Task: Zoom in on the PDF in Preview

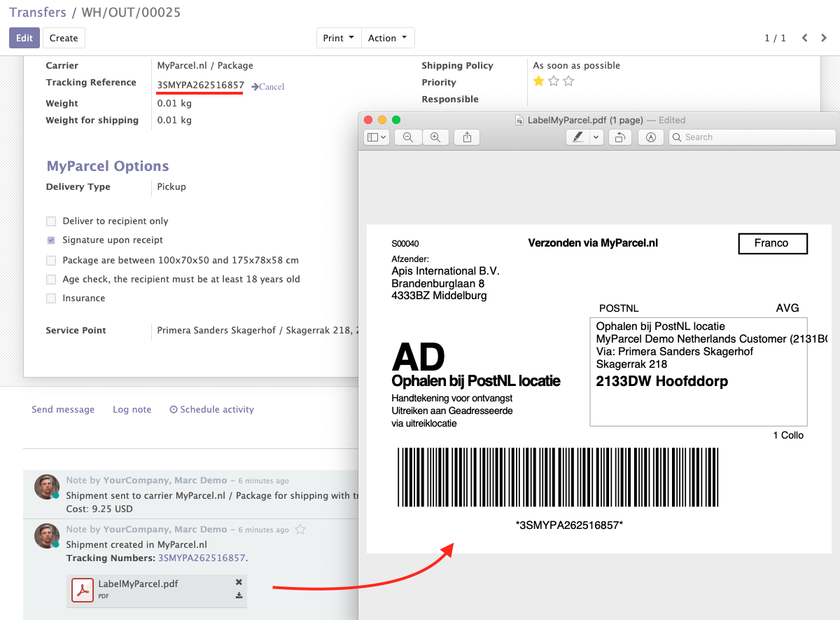Action: pos(435,137)
